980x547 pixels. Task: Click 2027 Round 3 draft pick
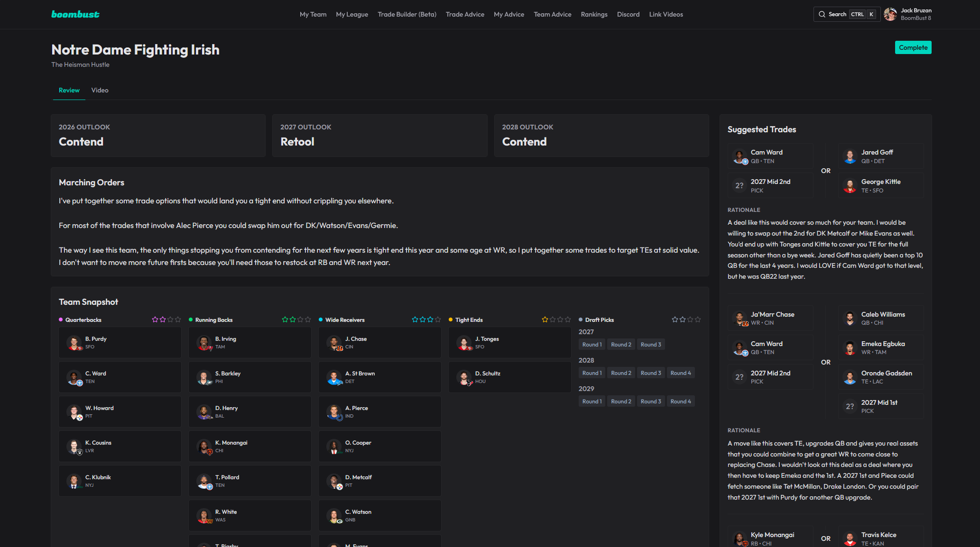(651, 345)
